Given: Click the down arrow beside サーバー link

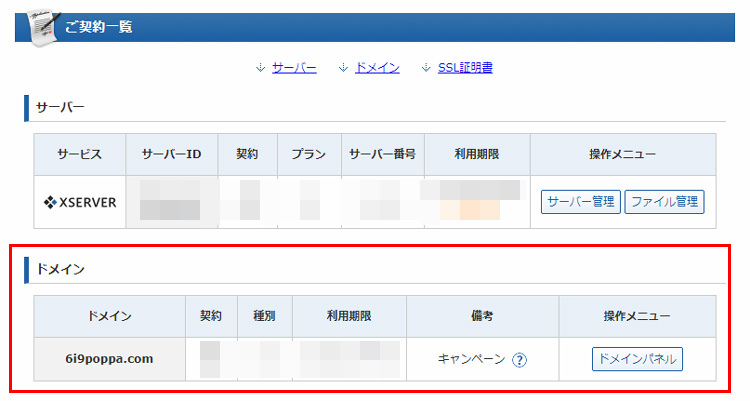Looking at the screenshot, I should tap(260, 68).
